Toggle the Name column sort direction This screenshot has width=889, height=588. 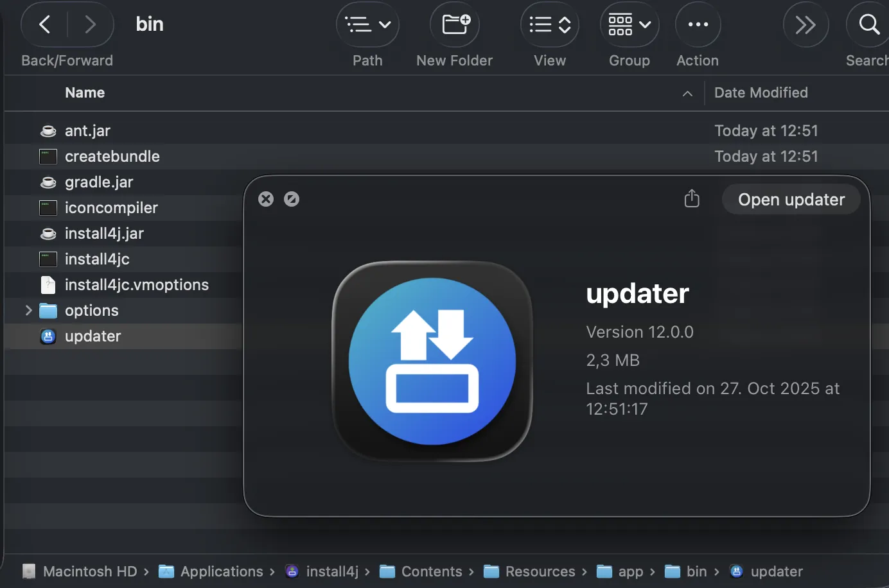[x=687, y=93]
